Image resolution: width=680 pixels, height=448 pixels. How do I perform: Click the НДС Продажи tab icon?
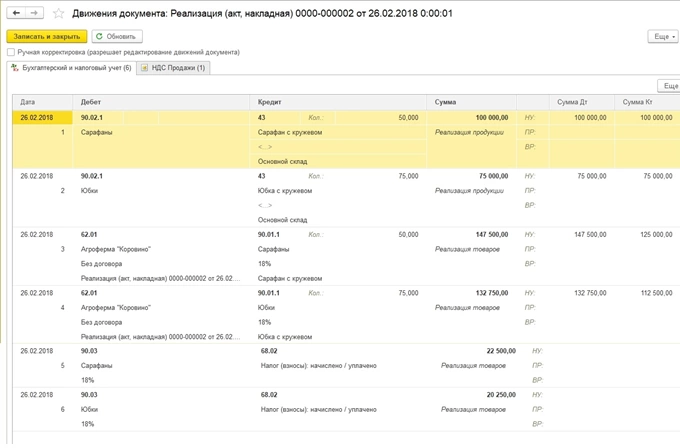pyautogui.click(x=145, y=68)
